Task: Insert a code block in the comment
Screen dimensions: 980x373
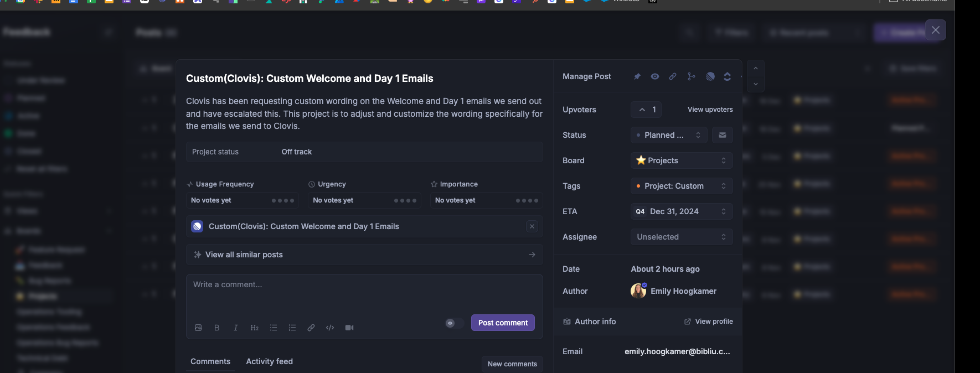Action: 330,328
